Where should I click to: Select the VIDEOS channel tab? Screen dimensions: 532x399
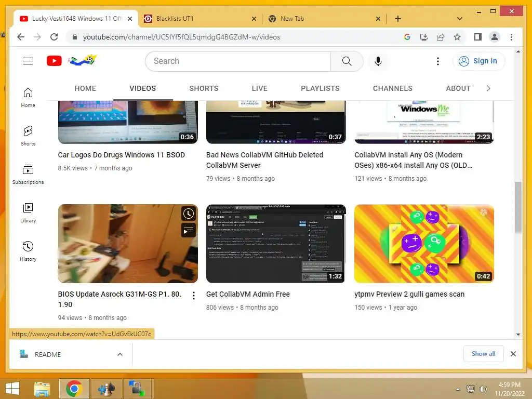pyautogui.click(x=142, y=88)
